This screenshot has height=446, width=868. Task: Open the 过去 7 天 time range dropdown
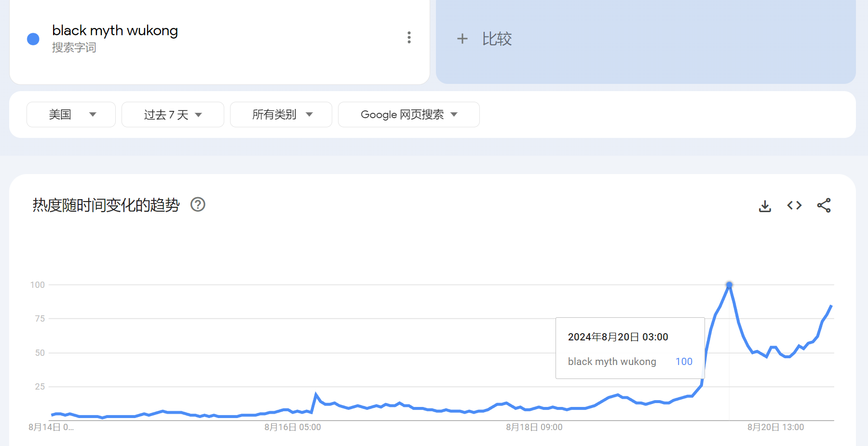point(173,115)
